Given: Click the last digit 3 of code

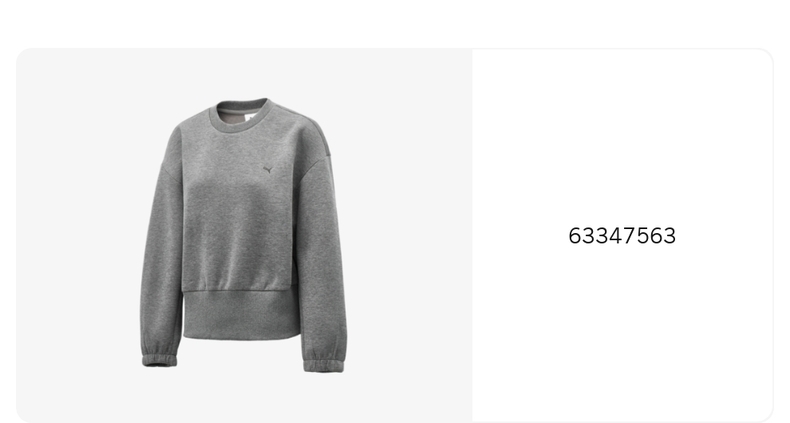Looking at the screenshot, I should point(670,236).
